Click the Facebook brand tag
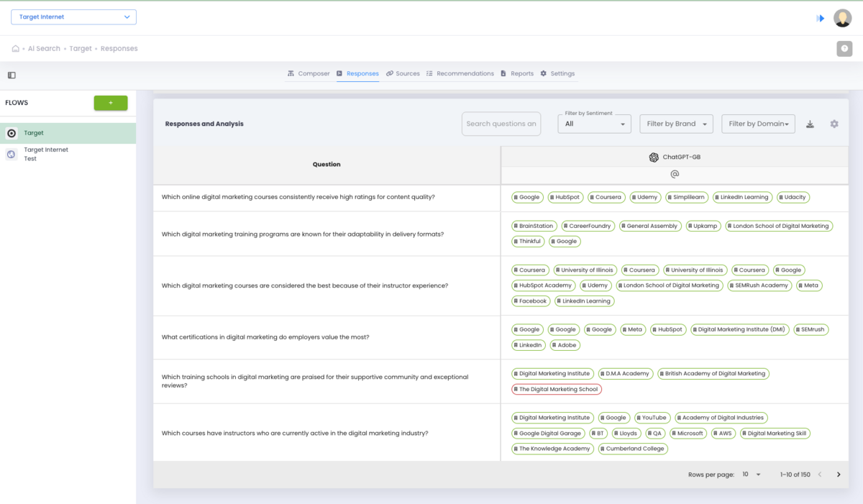Screen dimensions: 863x504 tap(531, 301)
